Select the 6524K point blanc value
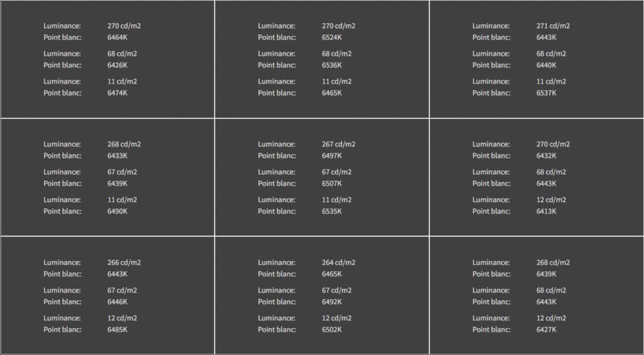644x355 pixels. click(x=332, y=37)
